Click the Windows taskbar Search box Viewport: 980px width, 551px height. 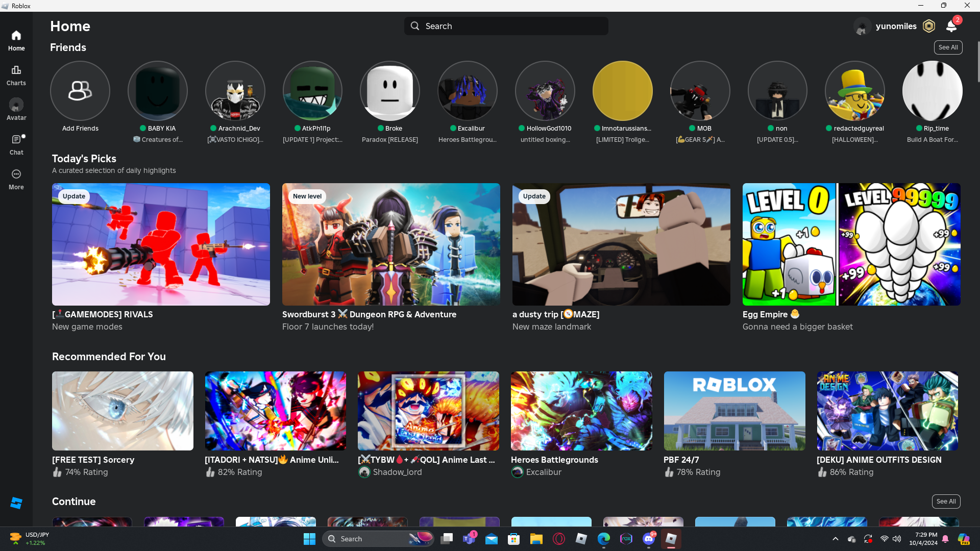[x=378, y=539]
